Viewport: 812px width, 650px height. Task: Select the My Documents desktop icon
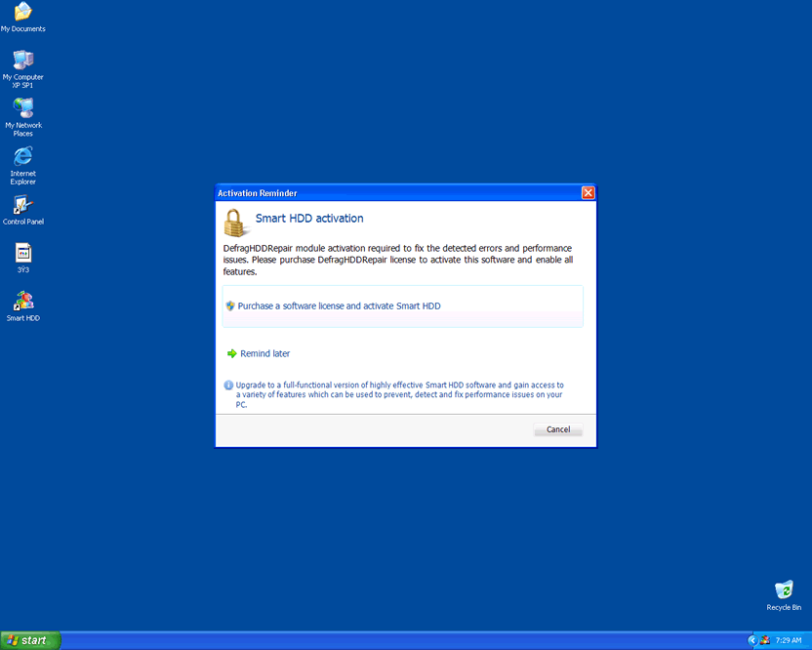(23, 13)
